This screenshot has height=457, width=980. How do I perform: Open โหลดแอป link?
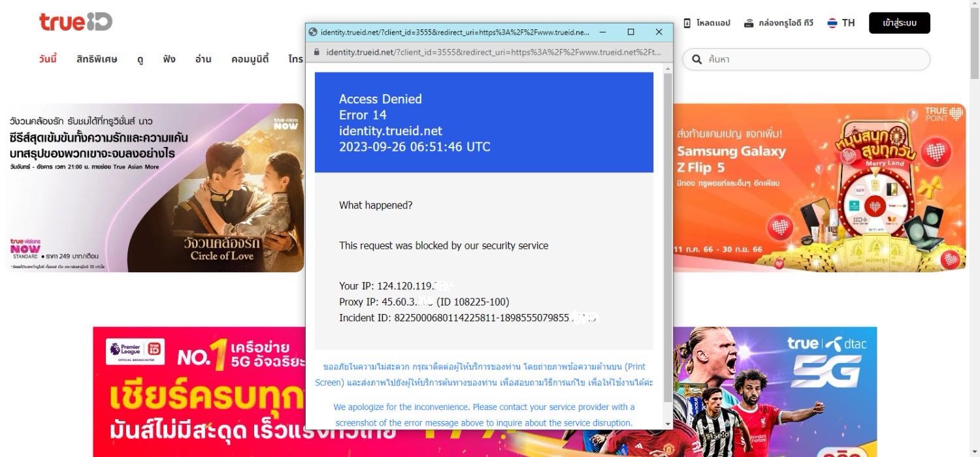tap(713, 23)
